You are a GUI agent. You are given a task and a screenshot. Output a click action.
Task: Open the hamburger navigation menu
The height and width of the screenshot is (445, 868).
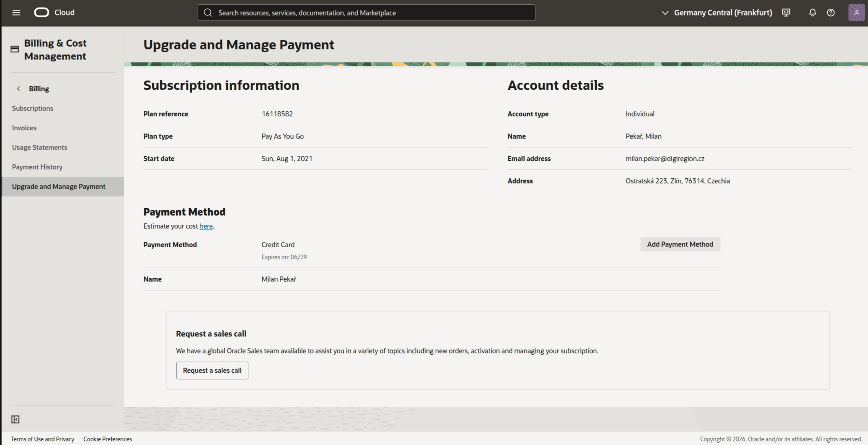[16, 13]
